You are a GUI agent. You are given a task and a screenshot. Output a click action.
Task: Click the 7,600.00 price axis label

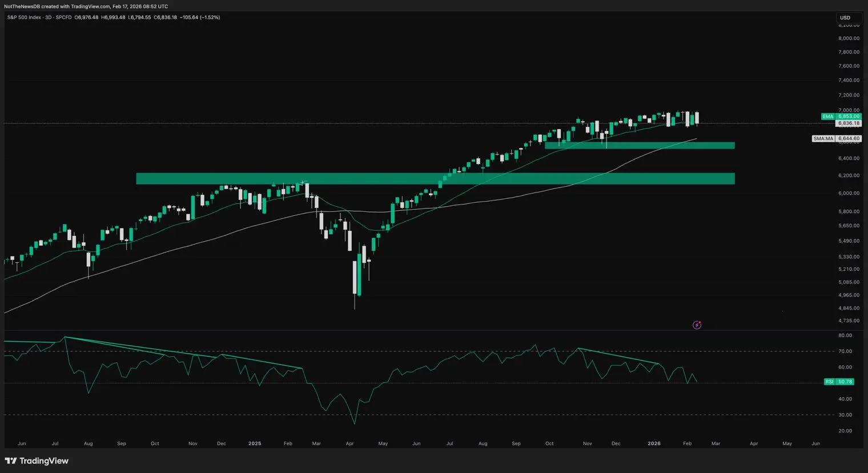point(849,66)
